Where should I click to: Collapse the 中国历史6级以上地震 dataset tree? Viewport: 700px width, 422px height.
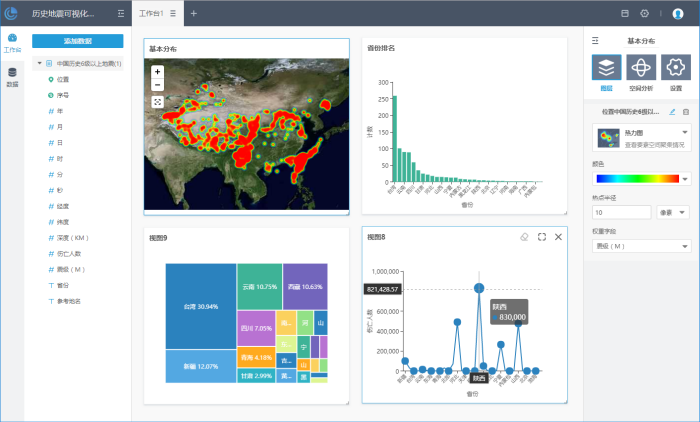[39, 64]
